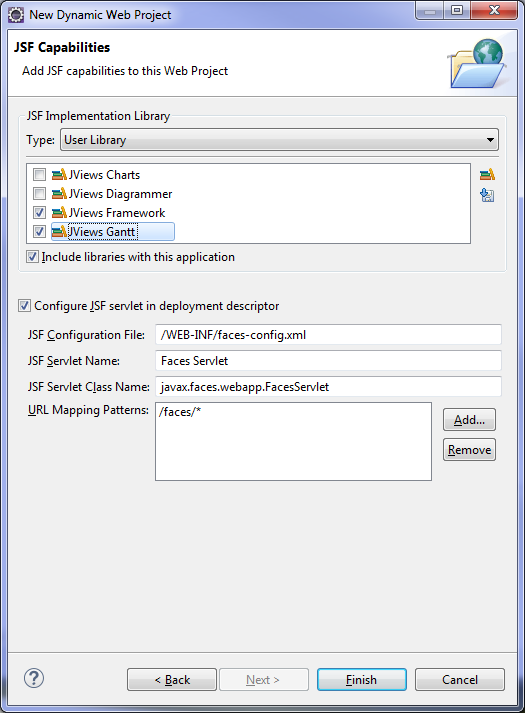Open the Type User Library dropdown
The height and width of the screenshot is (713, 525).
(279, 140)
